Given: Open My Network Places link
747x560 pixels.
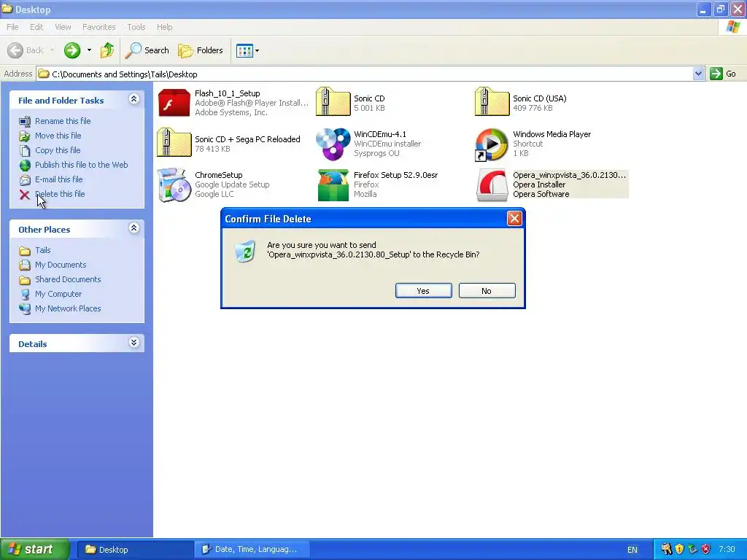Looking at the screenshot, I should 68,308.
